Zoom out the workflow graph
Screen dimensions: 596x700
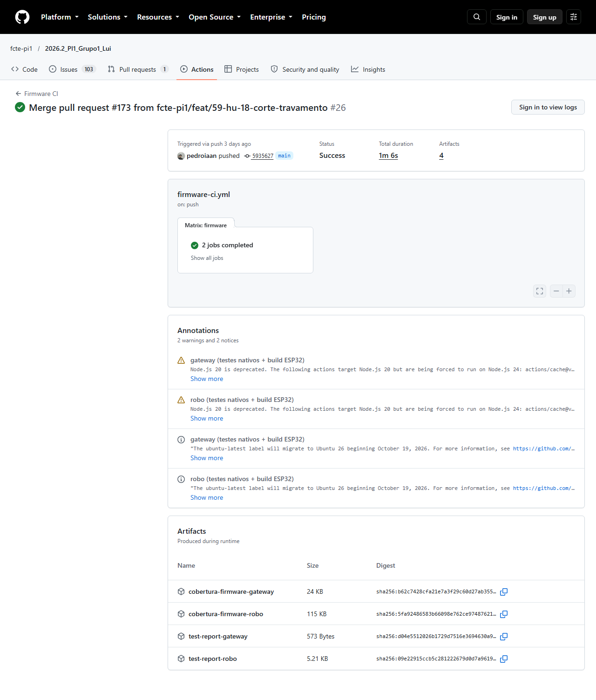pyautogui.click(x=556, y=291)
